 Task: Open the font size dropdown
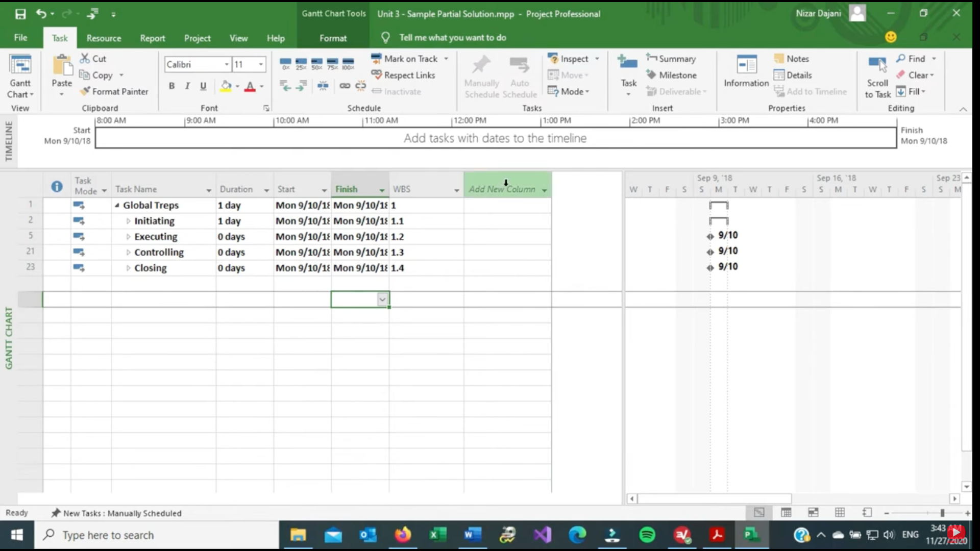pyautogui.click(x=261, y=64)
